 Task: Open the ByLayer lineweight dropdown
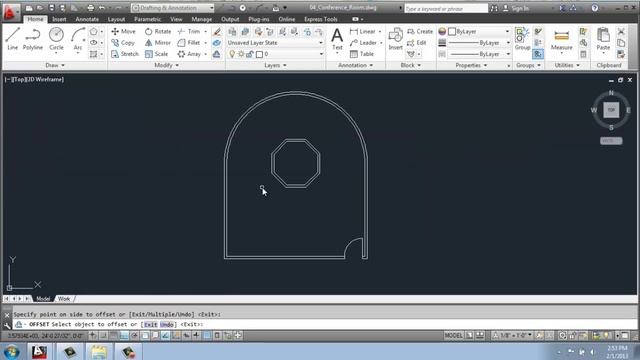479,42
